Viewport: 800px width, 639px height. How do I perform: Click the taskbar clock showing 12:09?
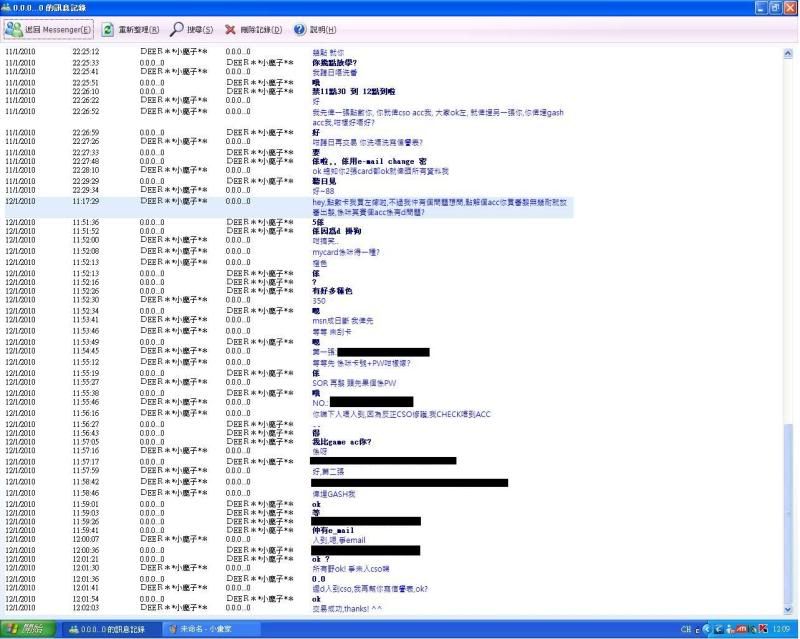pos(781,629)
